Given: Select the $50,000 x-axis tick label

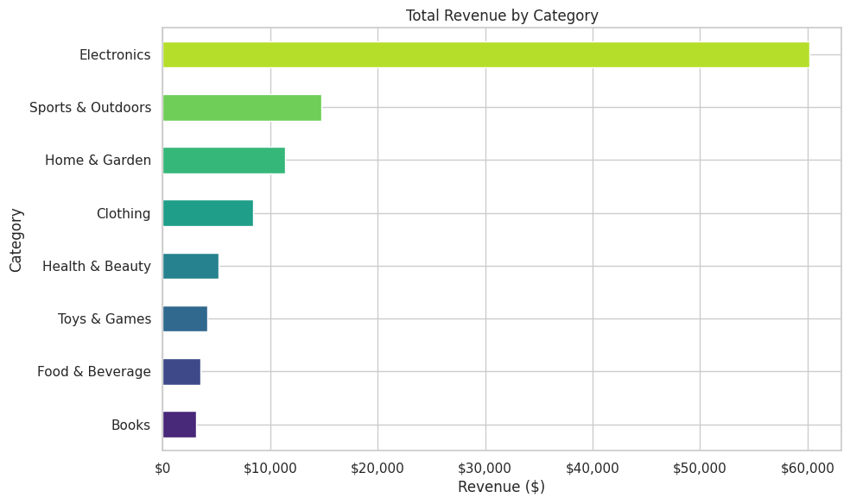Looking at the screenshot, I should (700, 468).
